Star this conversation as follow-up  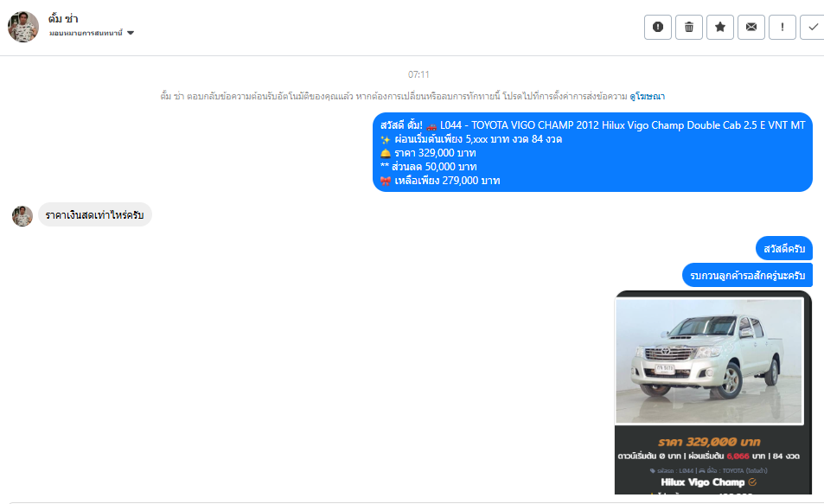[x=720, y=27]
